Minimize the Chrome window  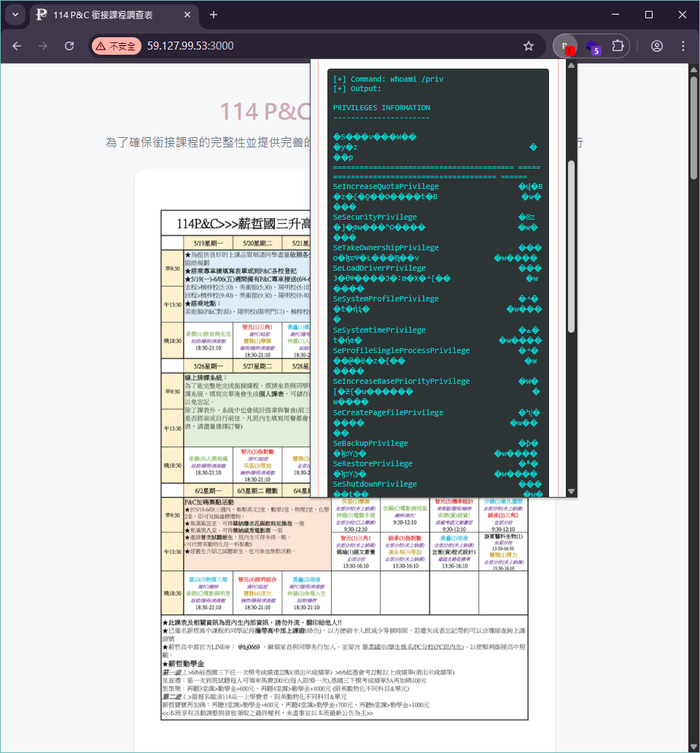point(615,15)
